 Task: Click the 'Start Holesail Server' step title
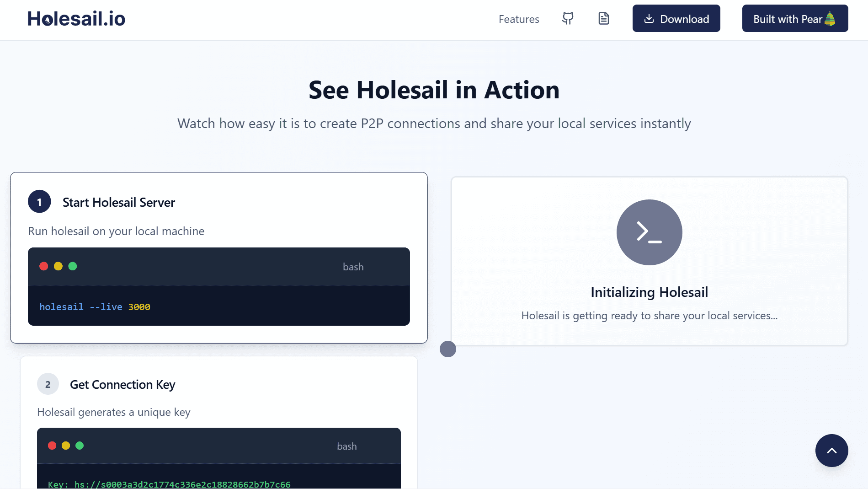(x=119, y=202)
